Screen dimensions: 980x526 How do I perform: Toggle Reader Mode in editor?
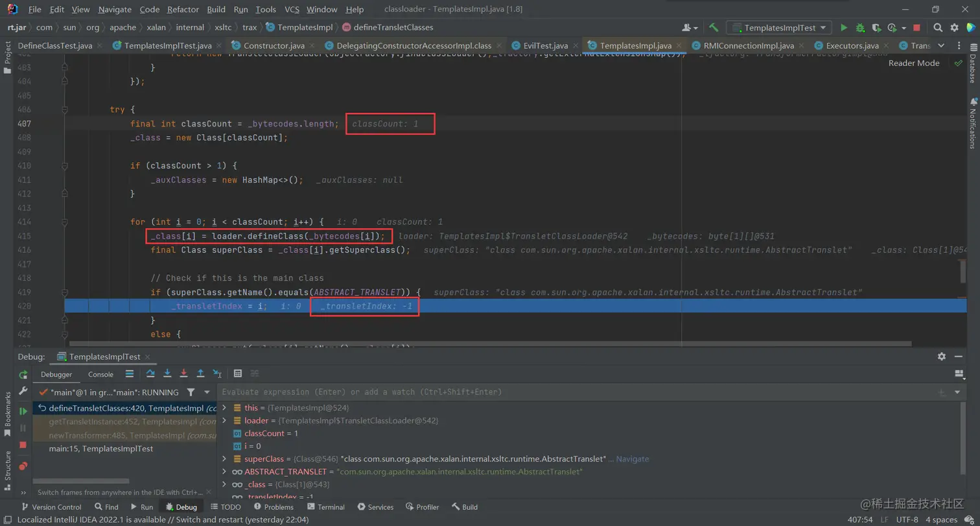tap(914, 63)
